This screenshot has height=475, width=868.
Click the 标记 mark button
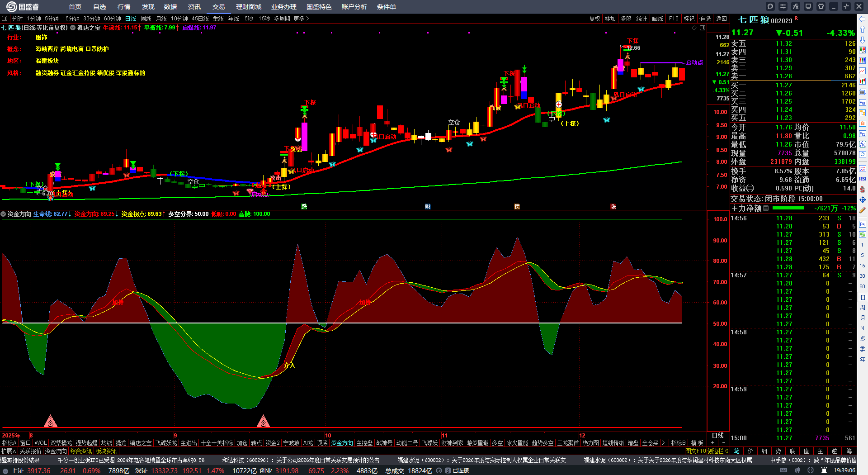(689, 19)
